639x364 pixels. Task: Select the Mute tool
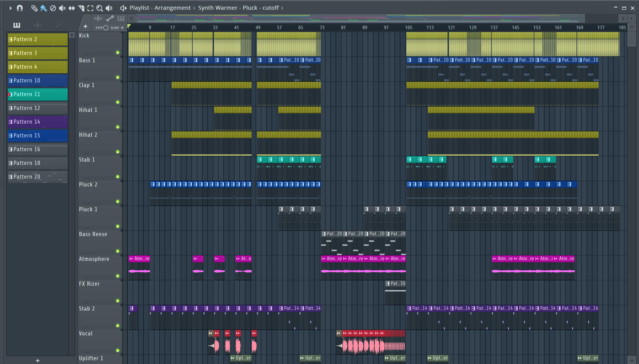point(62,8)
